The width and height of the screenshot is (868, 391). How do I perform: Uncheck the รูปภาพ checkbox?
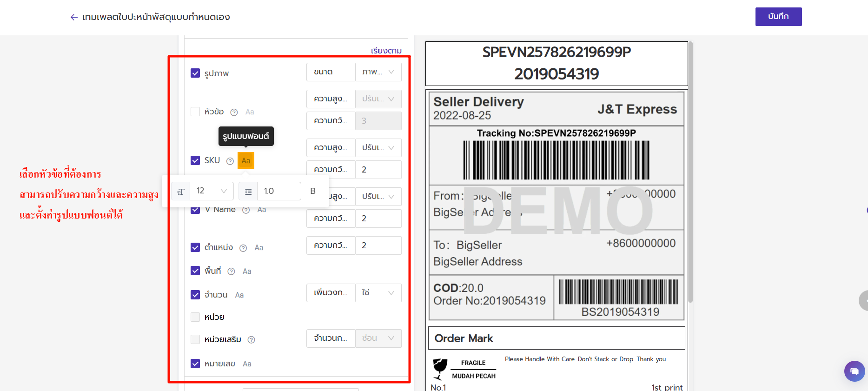tap(195, 73)
